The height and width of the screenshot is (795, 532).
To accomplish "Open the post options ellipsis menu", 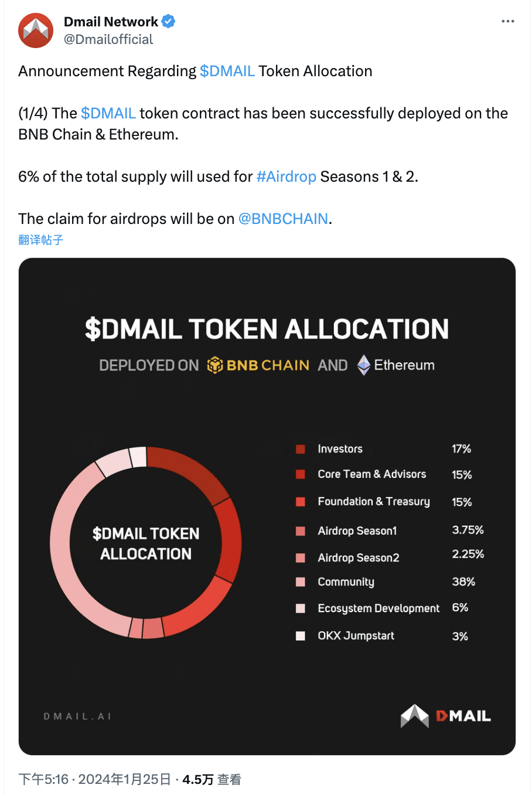I will (509, 21).
